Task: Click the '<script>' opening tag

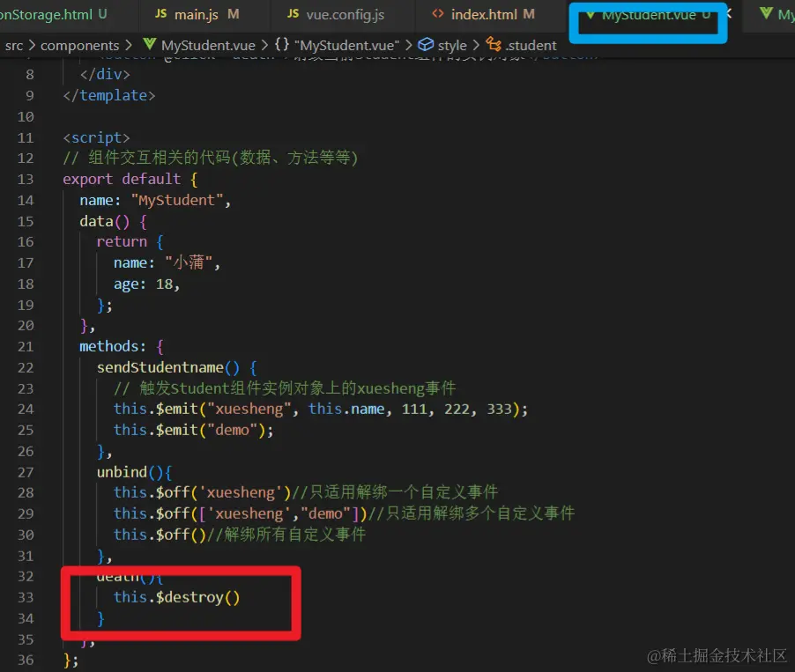Action: pyautogui.click(x=96, y=138)
